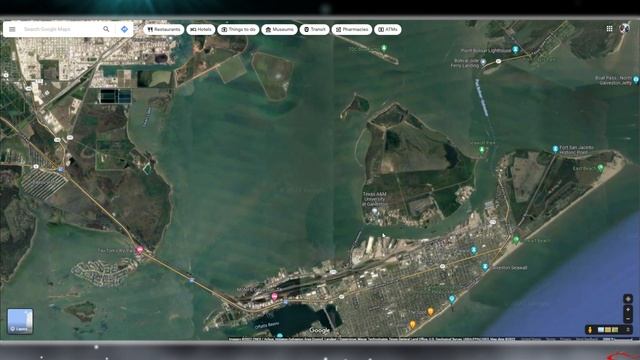Viewport: 640px width, 360px height.
Task: Click the pink pin near Tiki Island
Action: pyautogui.click(x=140, y=249)
